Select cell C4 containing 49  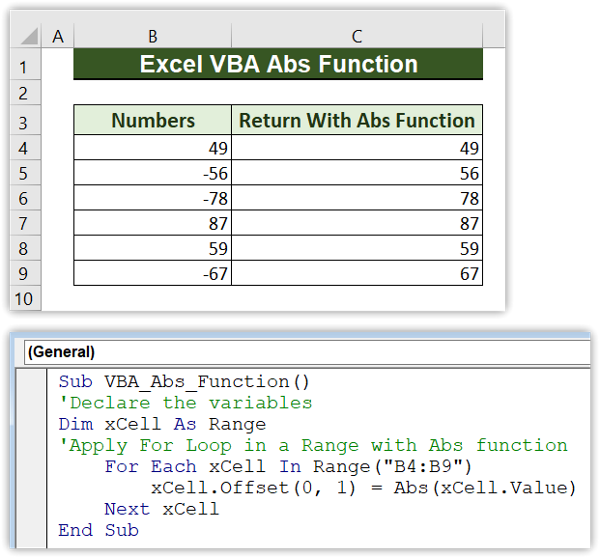[357, 147]
